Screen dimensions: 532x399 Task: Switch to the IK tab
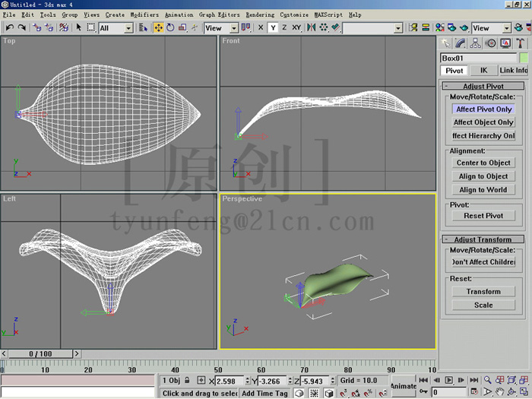click(x=483, y=70)
